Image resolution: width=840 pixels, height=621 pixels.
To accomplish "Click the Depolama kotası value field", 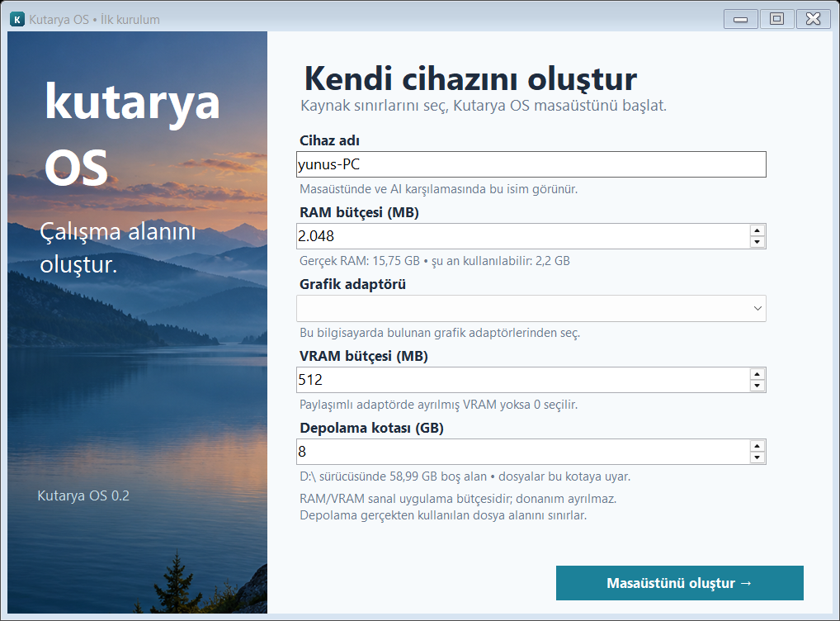I will [523, 452].
